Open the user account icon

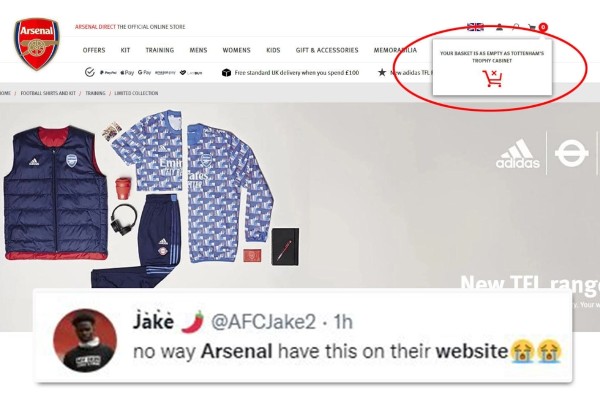(x=499, y=27)
